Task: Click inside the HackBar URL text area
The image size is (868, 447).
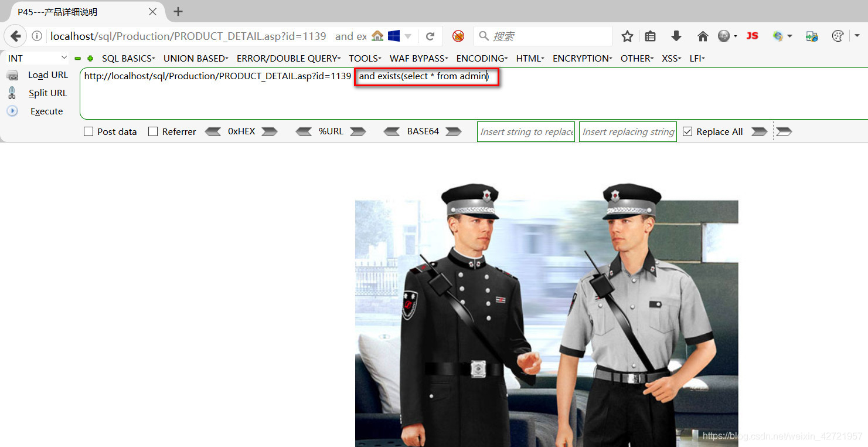Action: (x=474, y=93)
